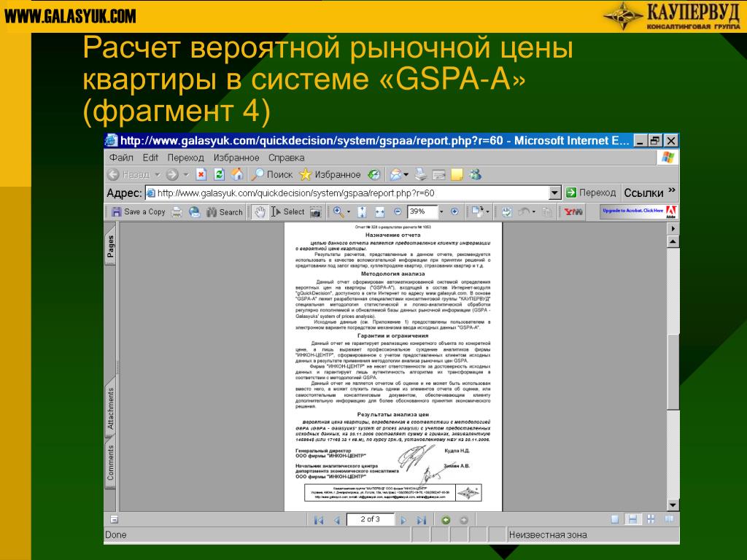The image size is (747, 560).
Task: Select the Hand tool
Action: [260, 212]
